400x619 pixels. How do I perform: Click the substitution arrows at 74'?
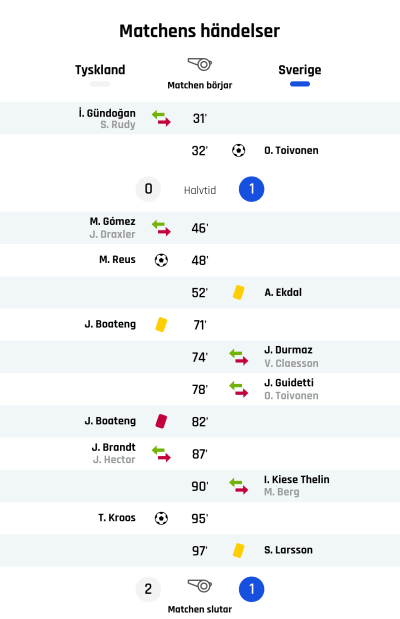238,357
